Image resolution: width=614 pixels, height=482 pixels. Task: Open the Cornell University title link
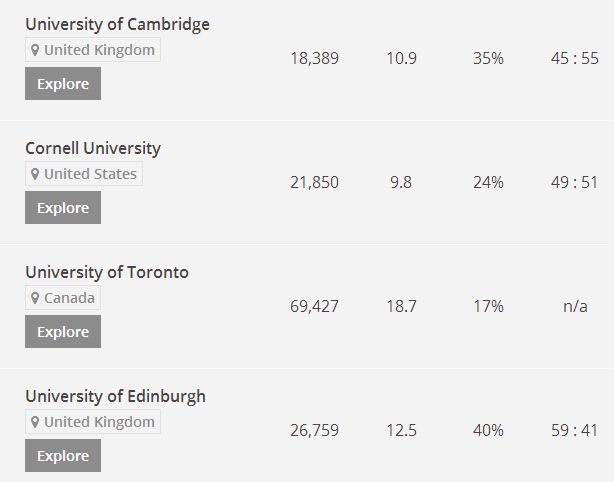(x=93, y=148)
